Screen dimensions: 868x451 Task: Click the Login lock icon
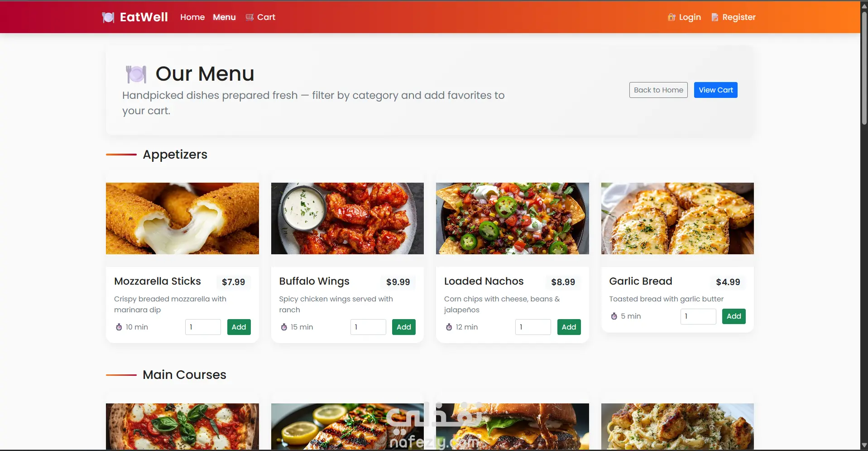[x=671, y=17]
